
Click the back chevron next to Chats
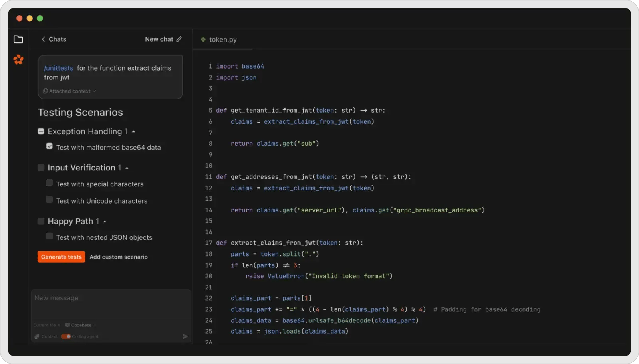coord(43,39)
